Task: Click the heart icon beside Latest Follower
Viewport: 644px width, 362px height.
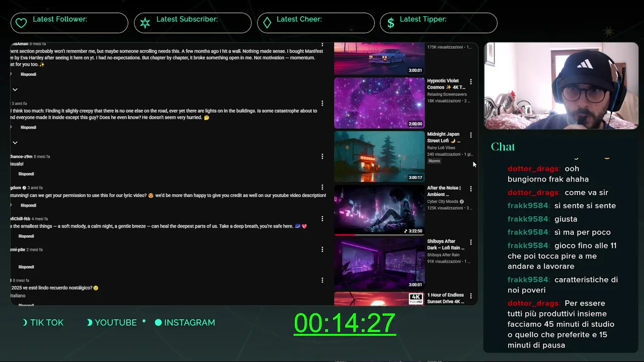Action: [x=21, y=23]
